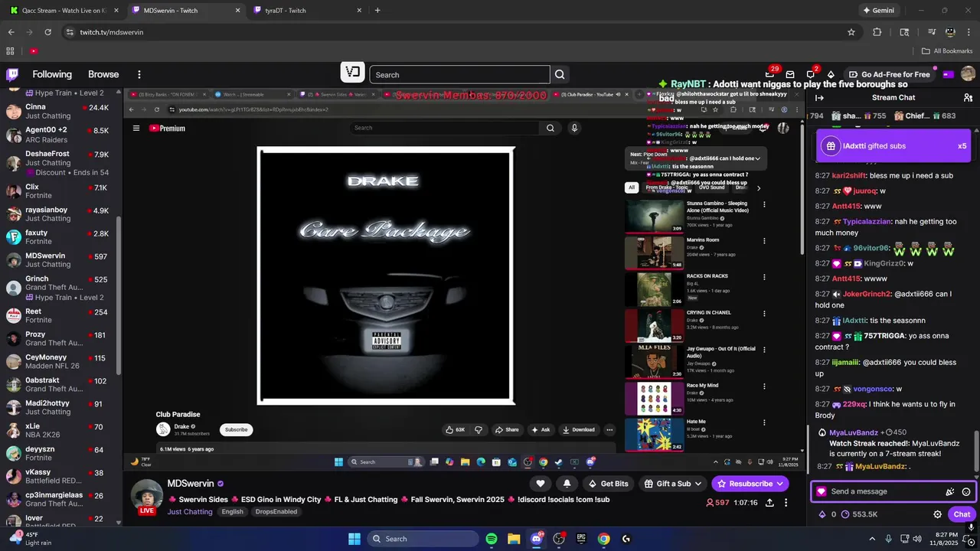Screen dimensions: 980x551
Task: Open the Twitch notifications inbox
Action: pos(791,74)
